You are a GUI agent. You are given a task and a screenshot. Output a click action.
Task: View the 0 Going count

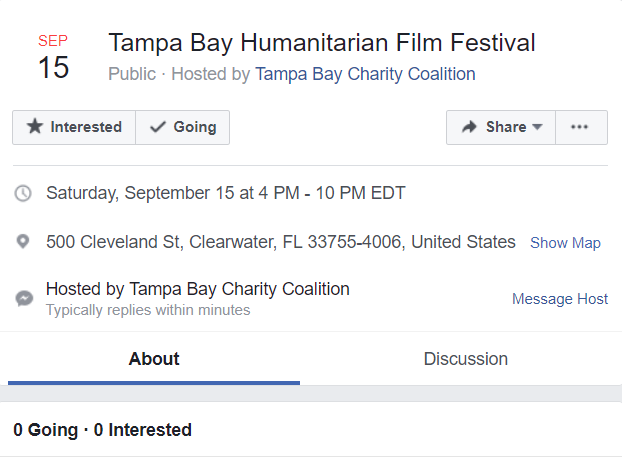45,430
